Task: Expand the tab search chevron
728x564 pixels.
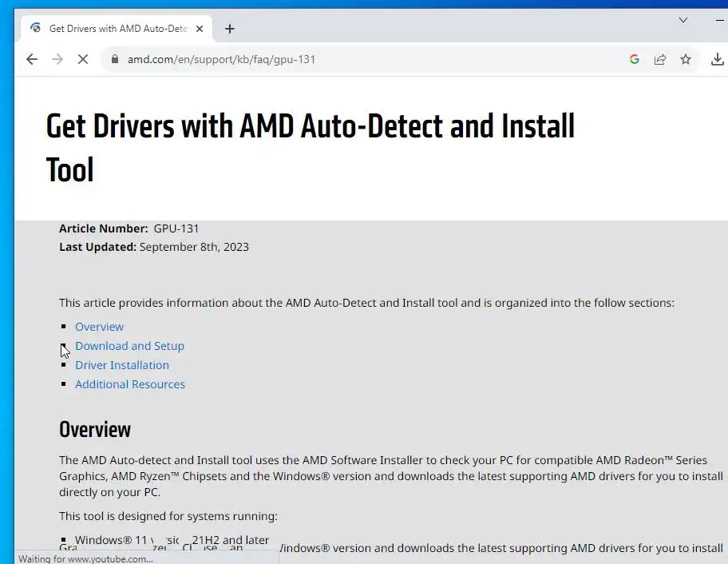Action: point(683,20)
